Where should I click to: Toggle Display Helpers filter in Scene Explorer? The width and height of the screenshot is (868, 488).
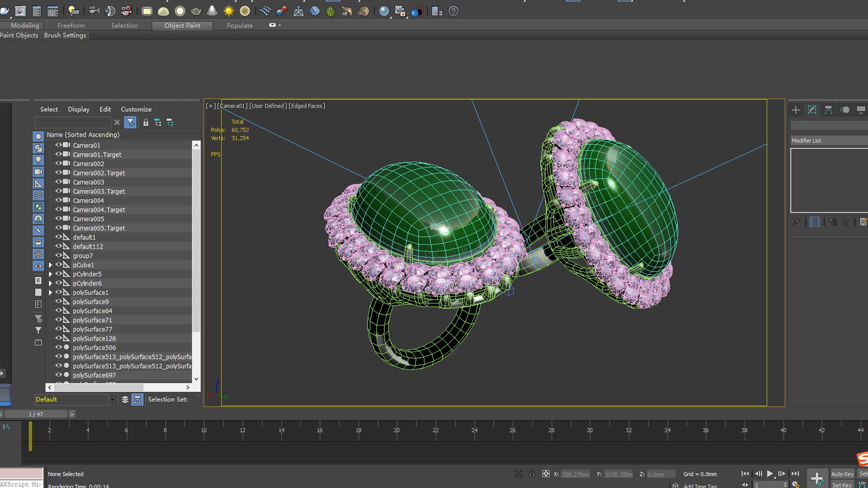pyautogui.click(x=38, y=183)
